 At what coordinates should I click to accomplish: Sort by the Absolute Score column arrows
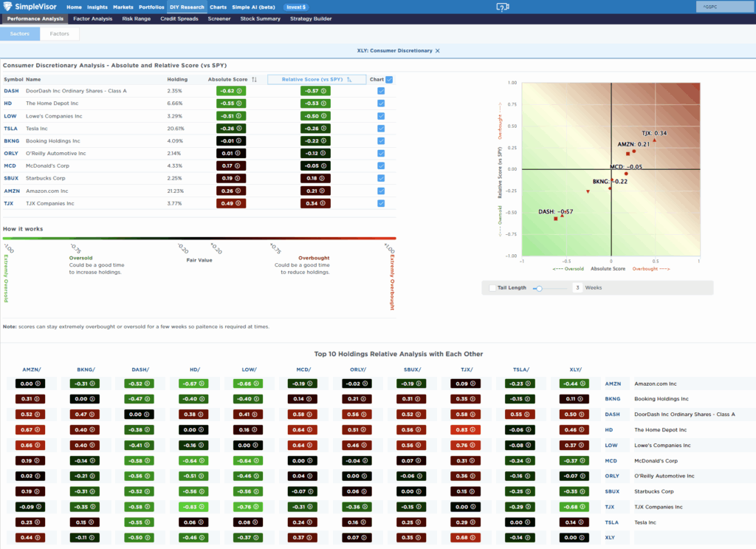(255, 79)
